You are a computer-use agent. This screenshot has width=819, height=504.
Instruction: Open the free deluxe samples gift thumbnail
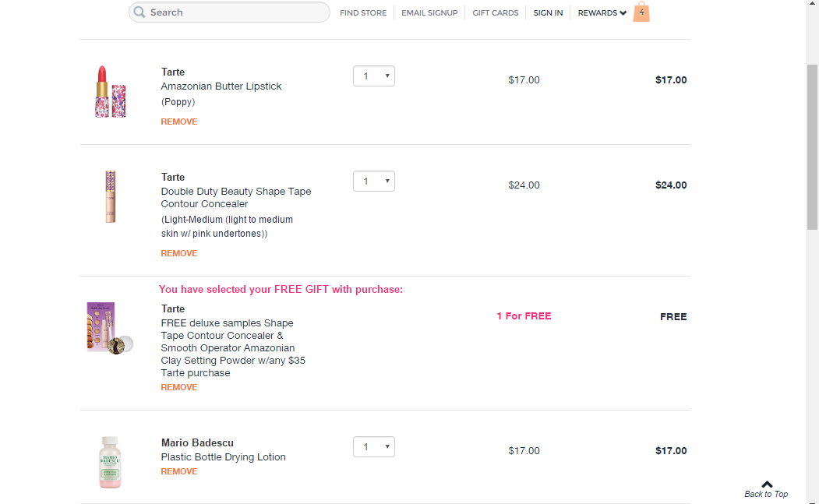[110, 328]
